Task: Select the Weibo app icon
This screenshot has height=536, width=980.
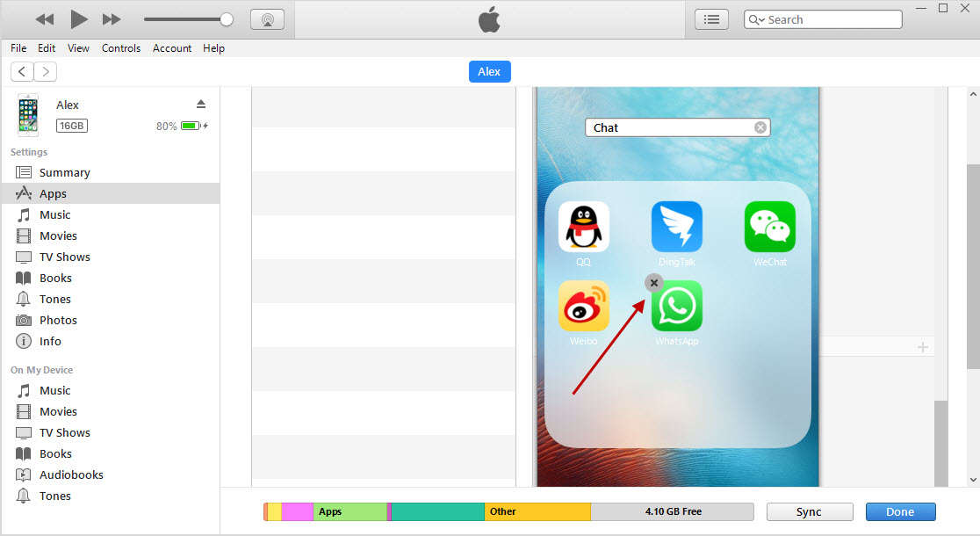Action: [583, 306]
